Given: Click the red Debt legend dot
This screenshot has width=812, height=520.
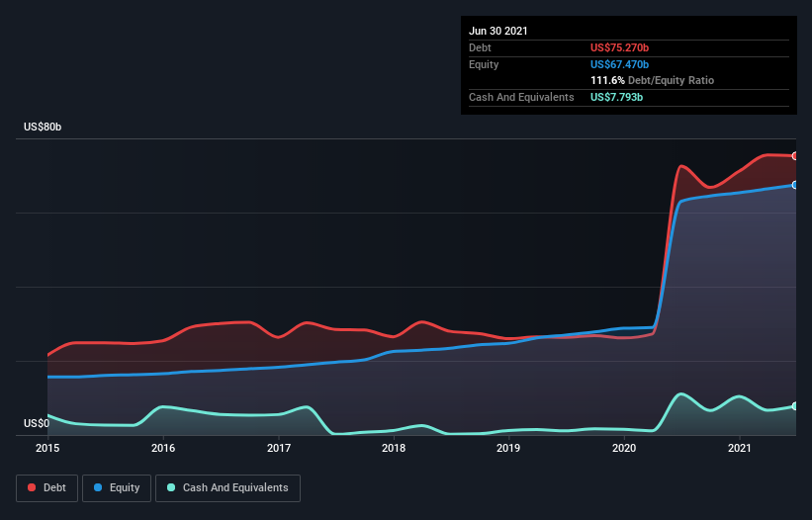Looking at the screenshot, I should 32,487.
